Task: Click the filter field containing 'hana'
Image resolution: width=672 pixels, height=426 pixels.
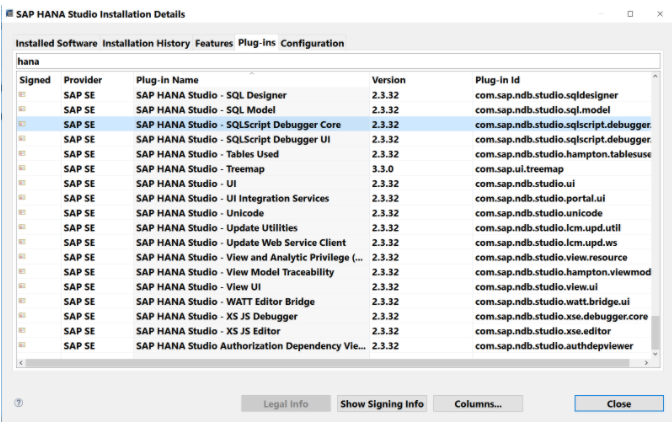Action: [x=338, y=61]
